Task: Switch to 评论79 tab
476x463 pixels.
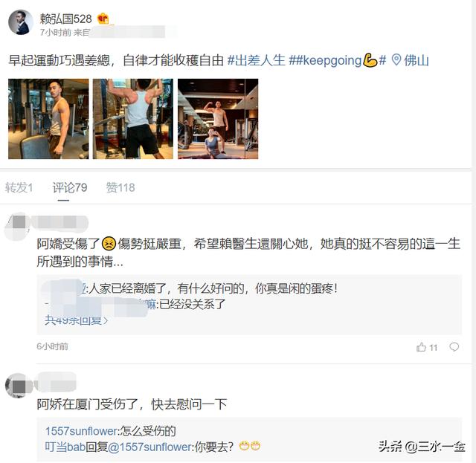Action: tap(70, 187)
